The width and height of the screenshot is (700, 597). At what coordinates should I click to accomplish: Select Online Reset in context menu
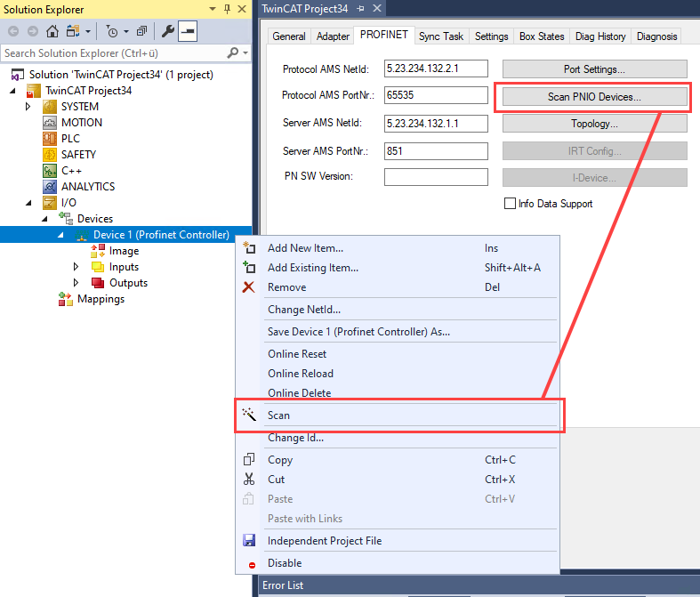coord(297,354)
